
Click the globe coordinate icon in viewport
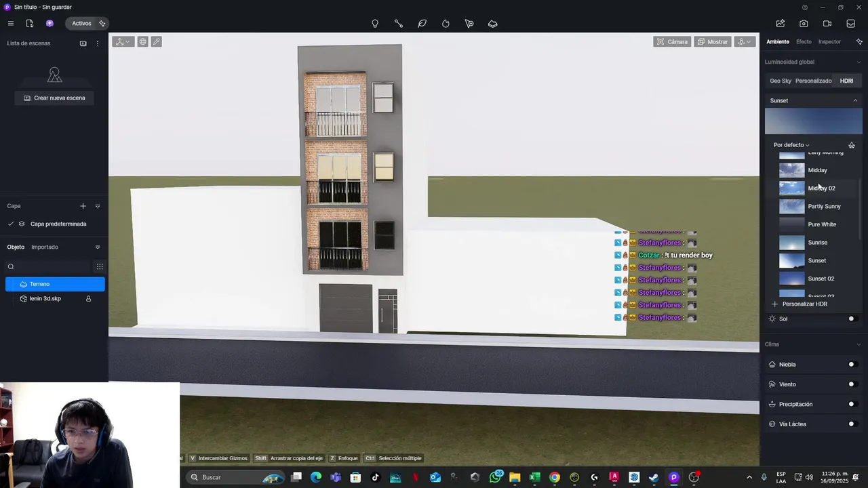click(143, 41)
